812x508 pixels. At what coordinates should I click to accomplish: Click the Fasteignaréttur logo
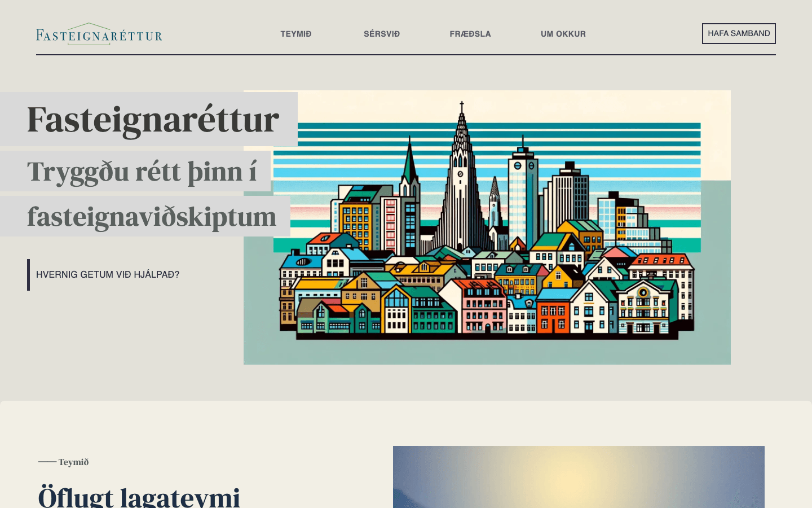pos(99,34)
